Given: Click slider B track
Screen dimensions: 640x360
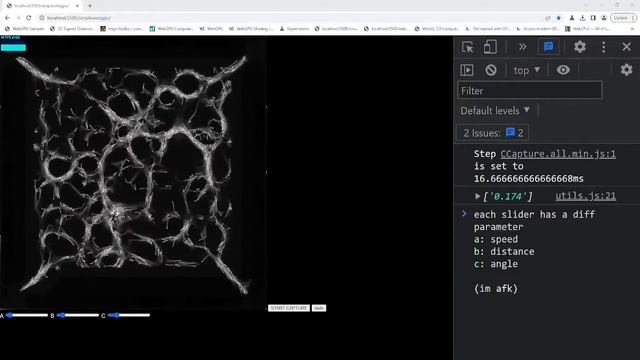Looking at the screenshot, I should [x=78, y=315].
